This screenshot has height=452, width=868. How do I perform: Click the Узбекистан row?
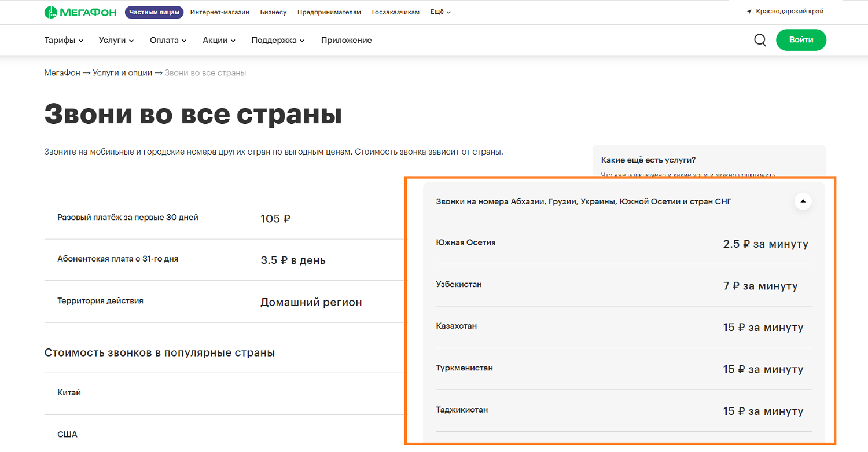[x=624, y=285]
